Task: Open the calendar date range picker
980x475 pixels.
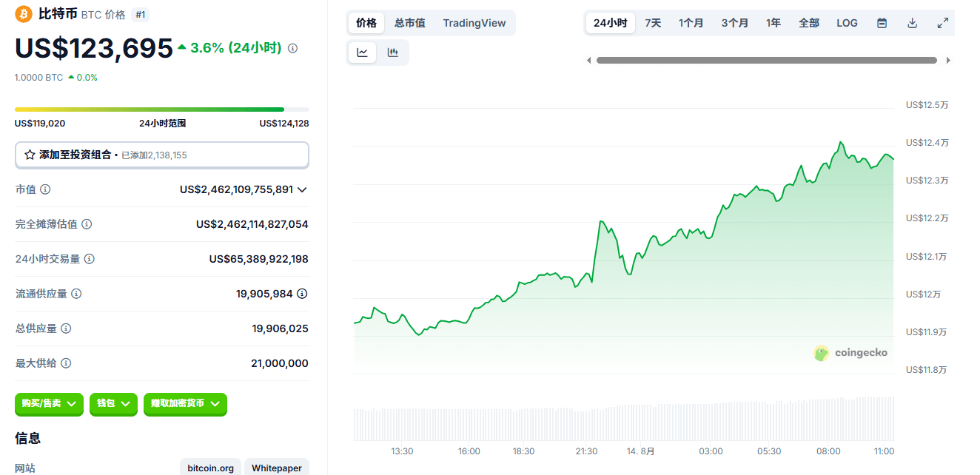Action: [x=882, y=23]
